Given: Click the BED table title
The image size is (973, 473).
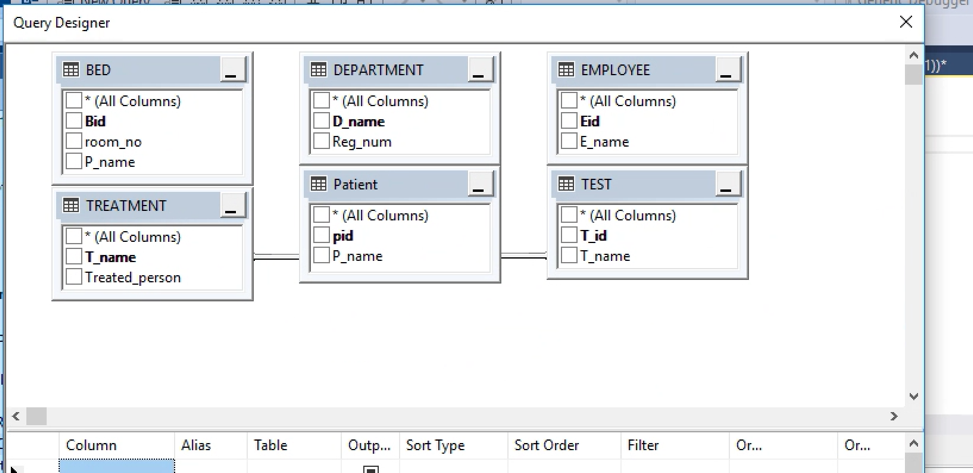Looking at the screenshot, I should point(98,70).
